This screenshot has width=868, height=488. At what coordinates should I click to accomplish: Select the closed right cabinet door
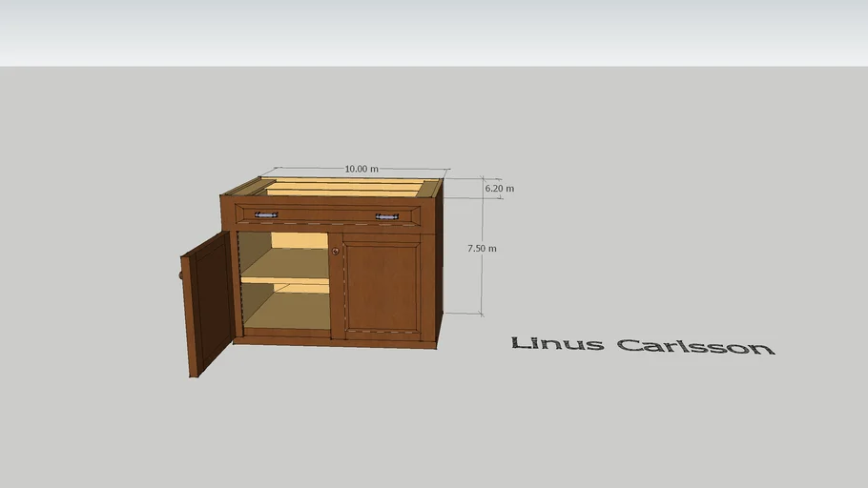pos(382,287)
